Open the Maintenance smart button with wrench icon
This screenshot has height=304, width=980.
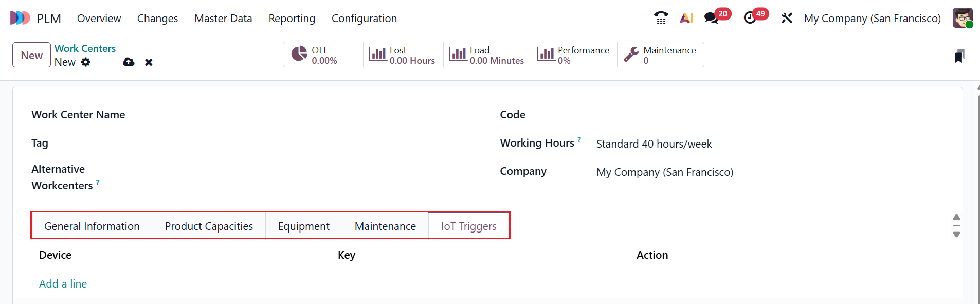pos(661,54)
